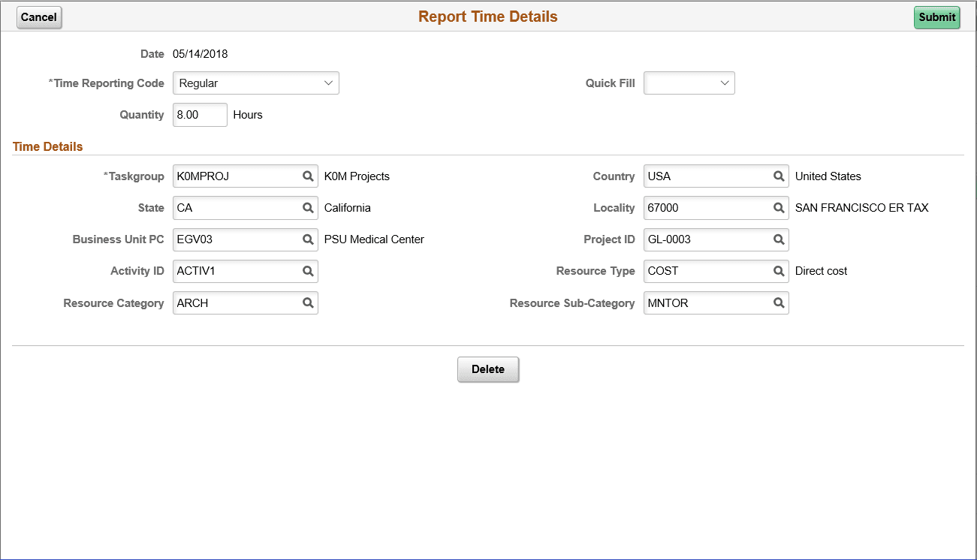Open the Business Unit PC lookup

308,239
